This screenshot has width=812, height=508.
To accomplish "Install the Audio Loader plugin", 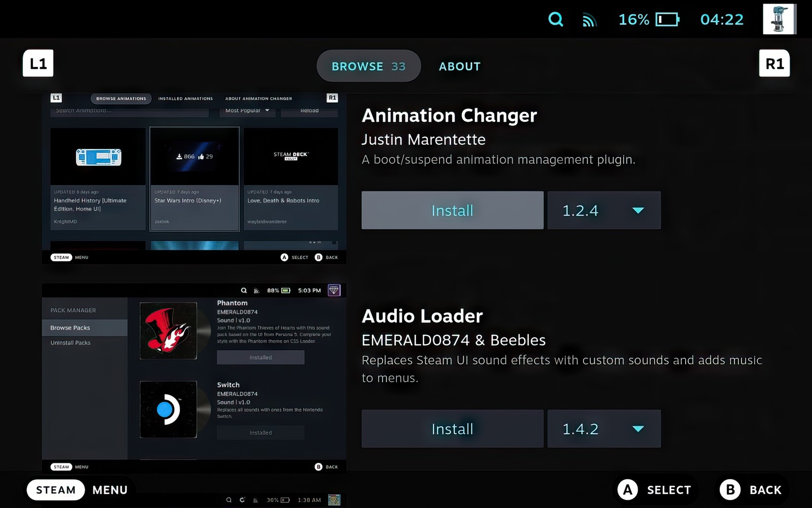I will point(452,429).
